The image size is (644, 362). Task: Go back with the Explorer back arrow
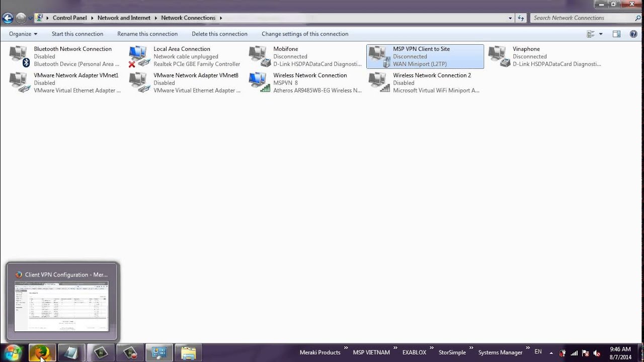coord(8,18)
